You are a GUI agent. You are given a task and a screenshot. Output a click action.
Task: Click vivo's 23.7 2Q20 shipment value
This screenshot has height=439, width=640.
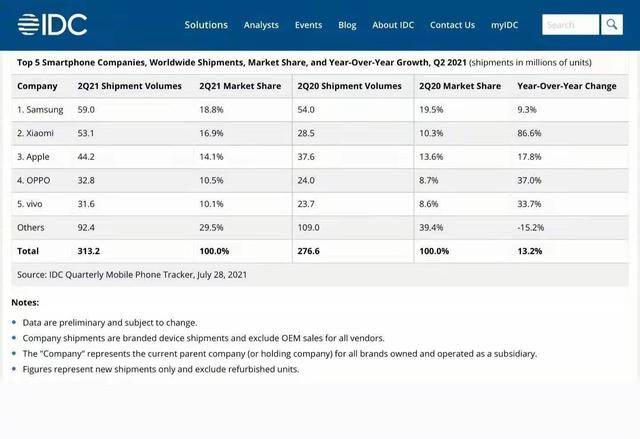306,204
